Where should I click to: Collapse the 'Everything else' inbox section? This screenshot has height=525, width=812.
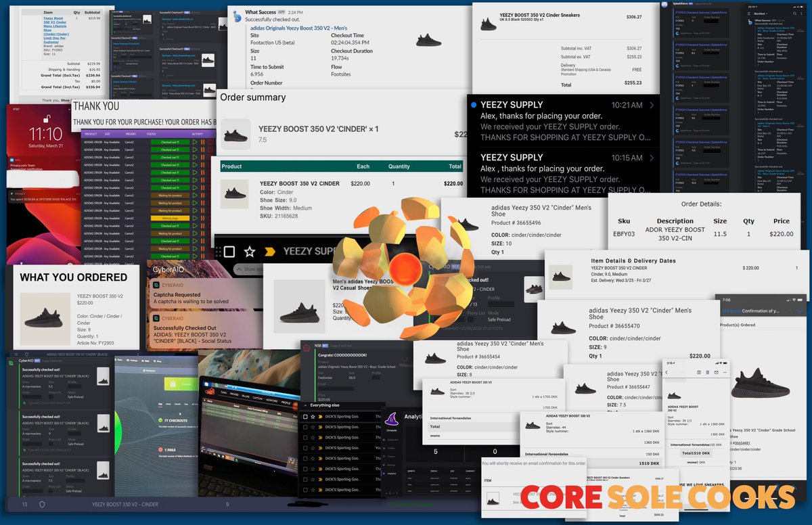[304, 405]
